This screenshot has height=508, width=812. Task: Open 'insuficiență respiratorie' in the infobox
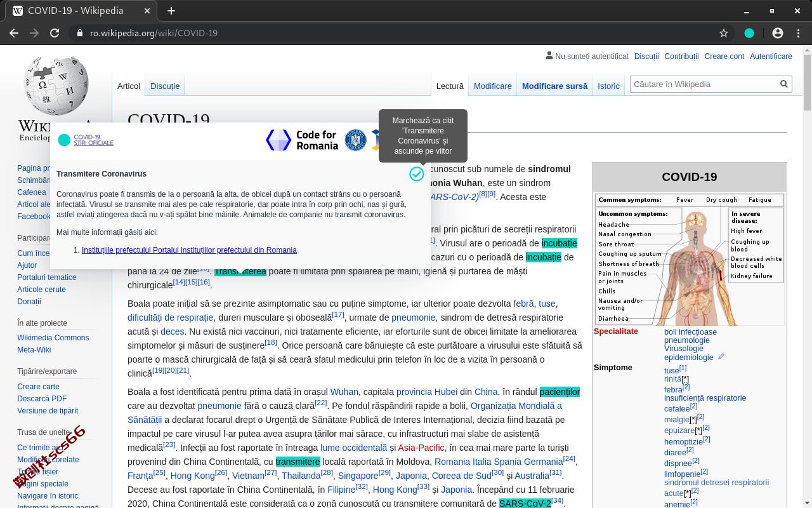(705, 398)
